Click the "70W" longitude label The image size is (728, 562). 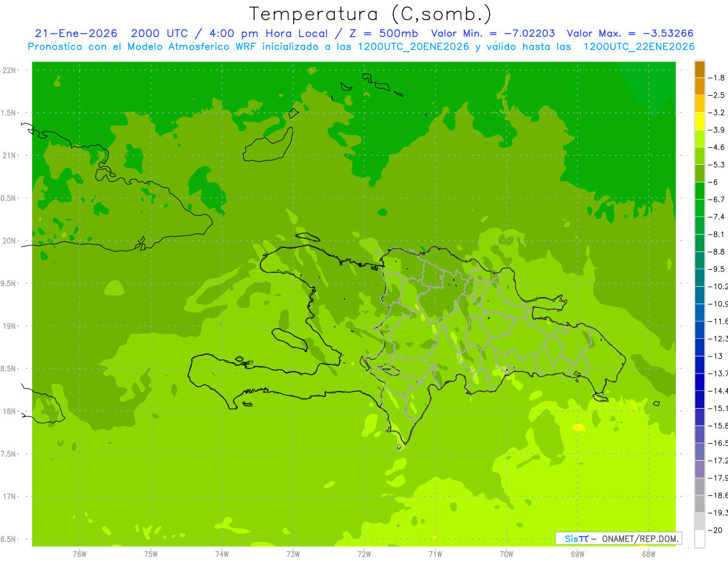point(507,554)
